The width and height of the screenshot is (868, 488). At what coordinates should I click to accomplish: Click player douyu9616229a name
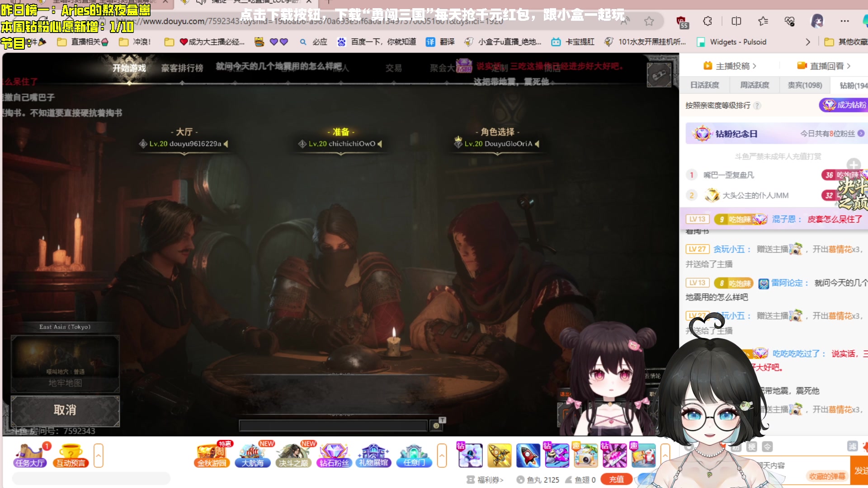click(x=195, y=144)
